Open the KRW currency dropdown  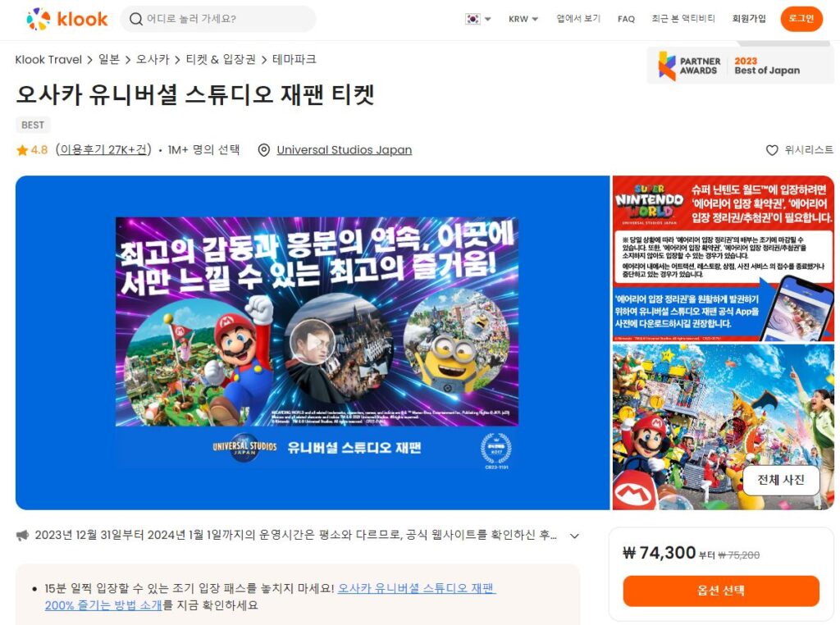(x=523, y=19)
